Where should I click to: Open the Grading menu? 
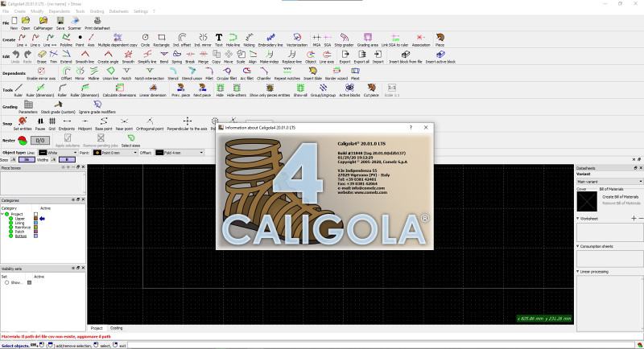(x=97, y=11)
